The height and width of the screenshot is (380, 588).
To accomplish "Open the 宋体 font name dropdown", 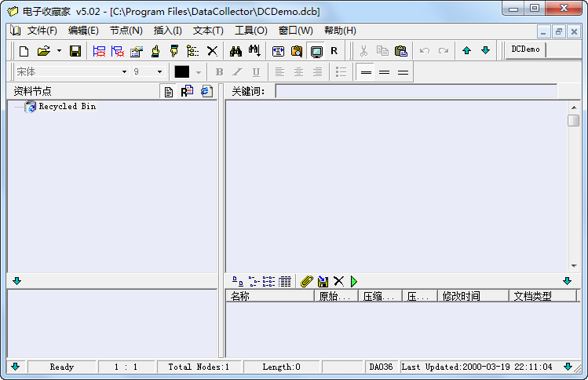I will point(125,71).
